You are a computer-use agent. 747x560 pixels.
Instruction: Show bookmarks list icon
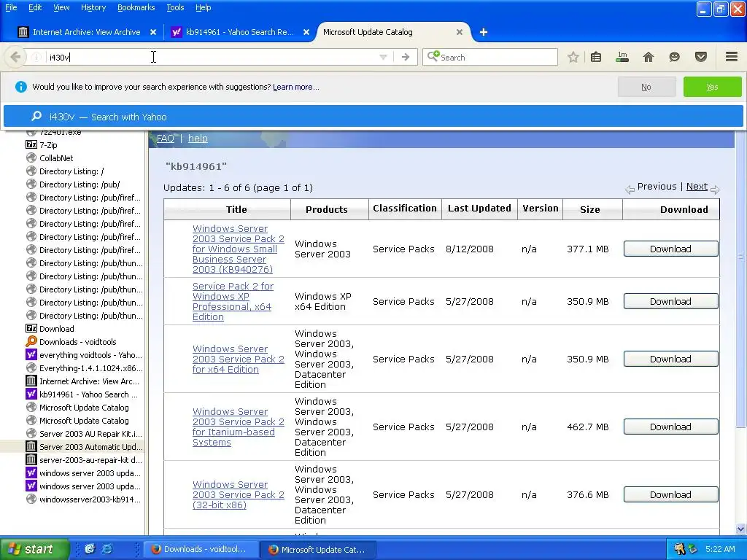click(596, 57)
